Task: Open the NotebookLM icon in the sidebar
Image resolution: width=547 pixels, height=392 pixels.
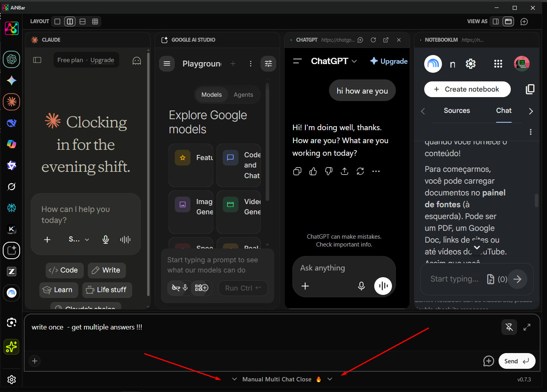Action: point(12,293)
